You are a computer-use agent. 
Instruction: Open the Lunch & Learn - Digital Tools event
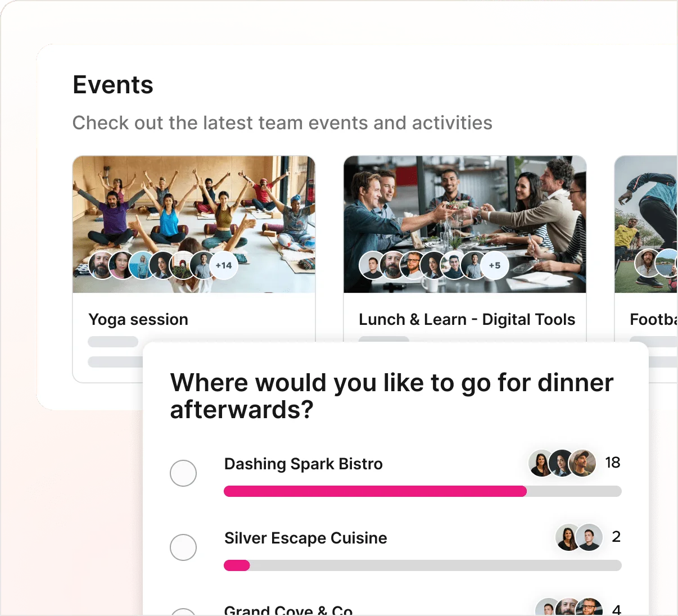click(467, 319)
